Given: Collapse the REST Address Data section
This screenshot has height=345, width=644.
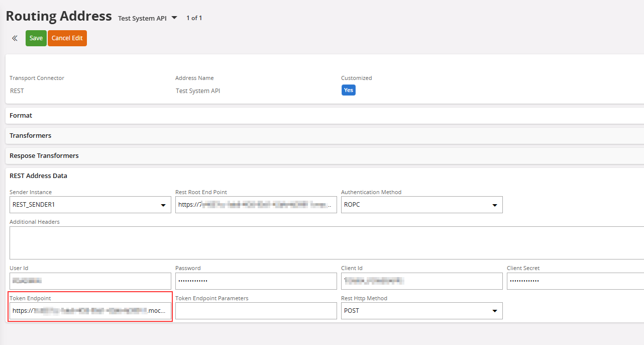Looking at the screenshot, I should (38, 176).
